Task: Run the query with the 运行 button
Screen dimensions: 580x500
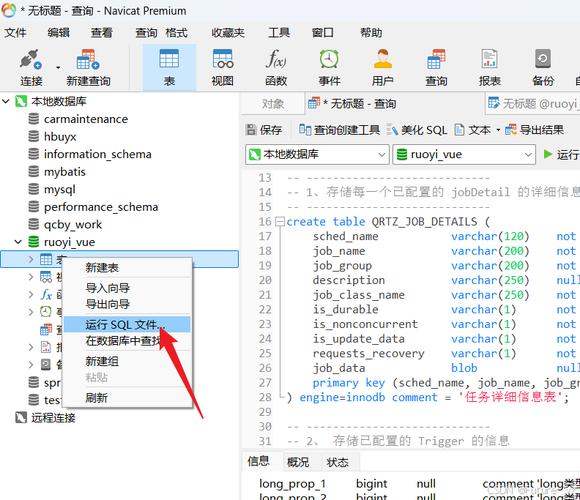Action: [561, 154]
